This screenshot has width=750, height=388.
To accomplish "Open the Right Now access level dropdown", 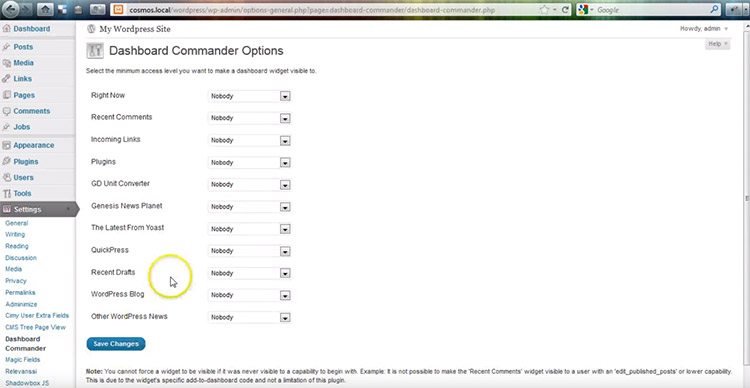I will (249, 96).
